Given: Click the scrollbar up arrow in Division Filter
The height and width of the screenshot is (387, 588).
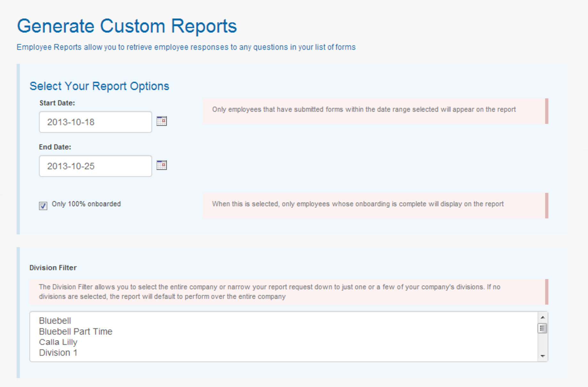Looking at the screenshot, I should tap(542, 318).
